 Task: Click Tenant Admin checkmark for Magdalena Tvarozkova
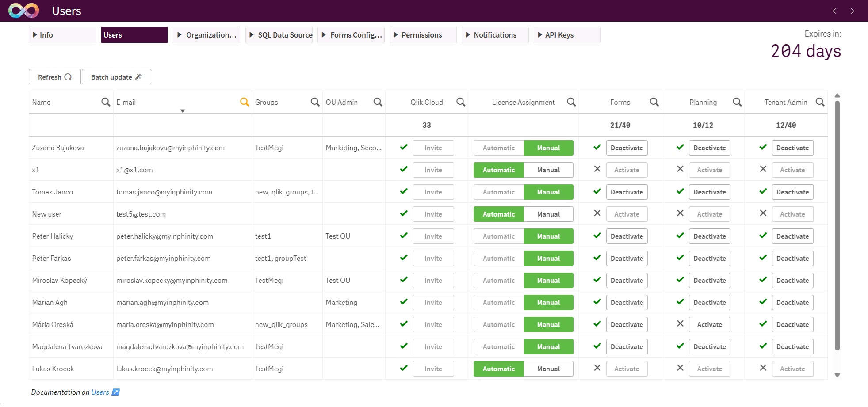[763, 346]
